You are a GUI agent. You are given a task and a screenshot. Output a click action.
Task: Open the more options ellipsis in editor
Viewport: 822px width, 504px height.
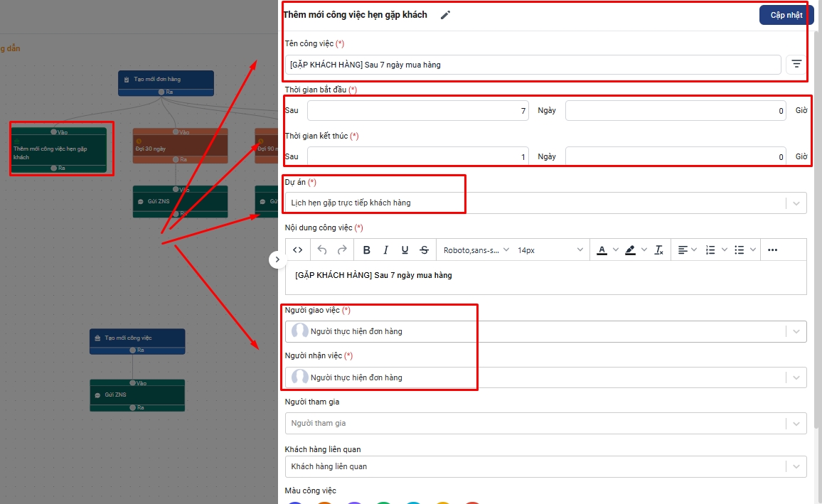coord(772,250)
